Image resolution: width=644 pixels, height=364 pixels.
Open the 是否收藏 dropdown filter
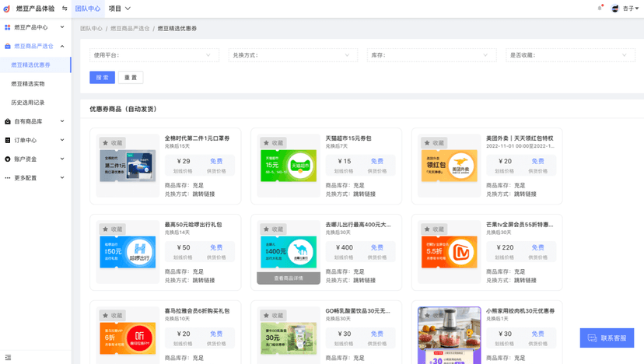tap(570, 55)
